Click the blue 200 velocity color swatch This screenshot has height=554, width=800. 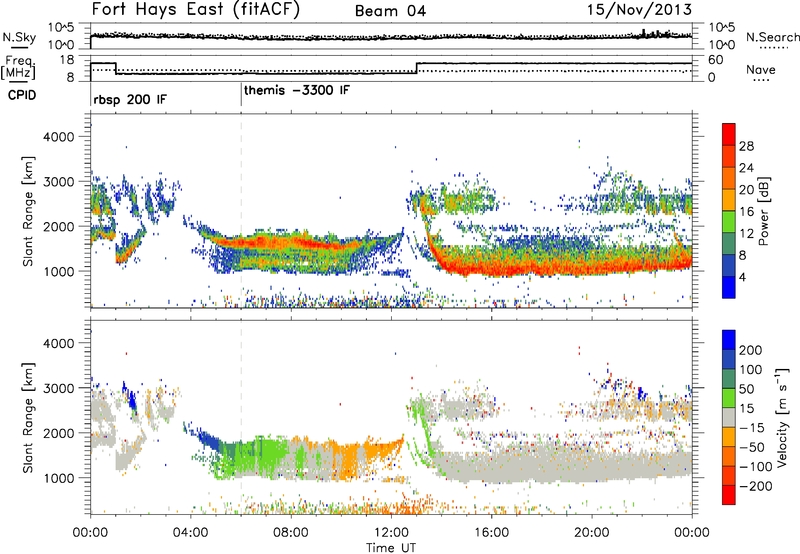[x=729, y=340]
